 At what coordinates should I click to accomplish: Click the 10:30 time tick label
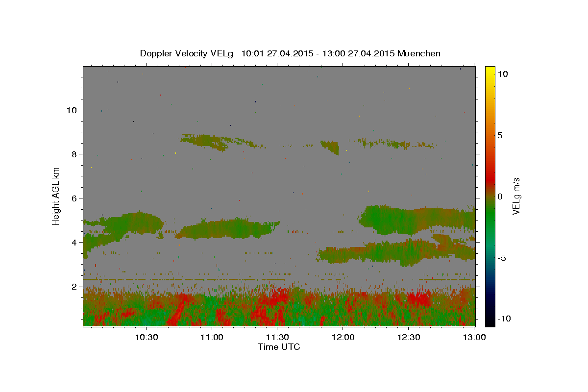146,337
